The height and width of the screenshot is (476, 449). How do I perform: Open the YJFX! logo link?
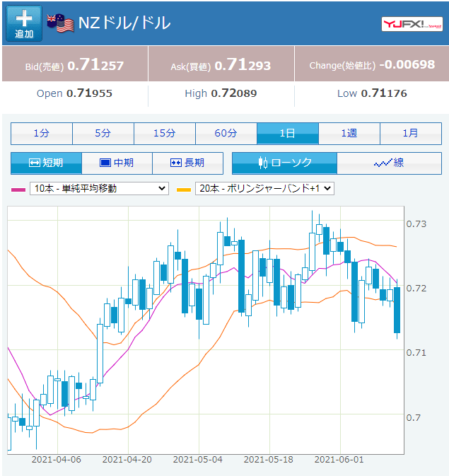click(x=412, y=24)
